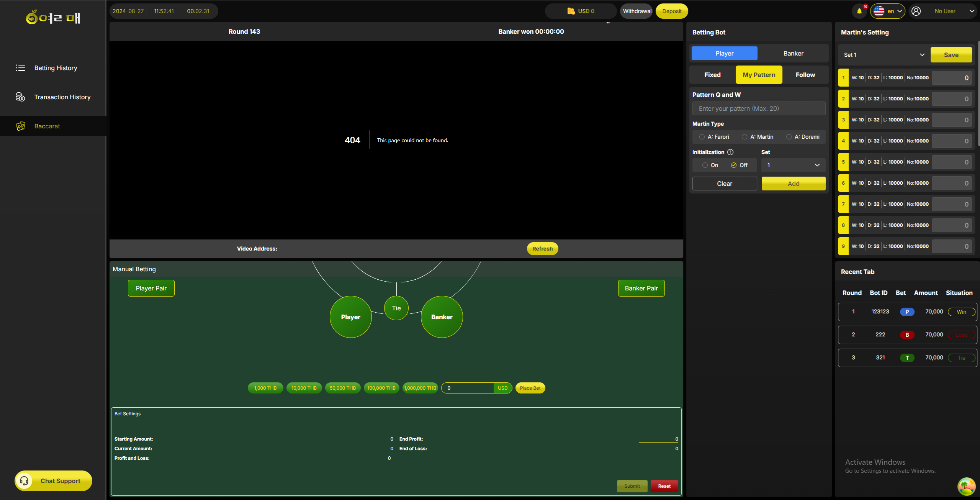The image size is (980, 500).
Task: Click the notification bell icon
Action: tap(859, 11)
